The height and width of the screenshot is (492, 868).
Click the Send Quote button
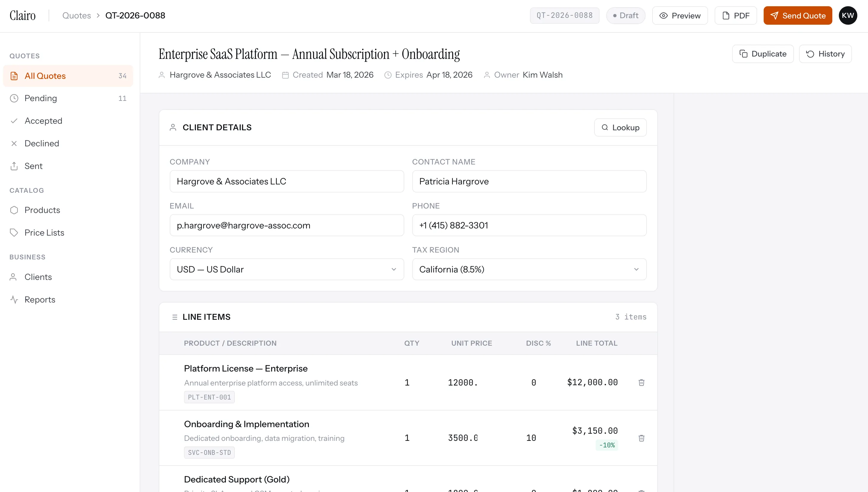coord(798,15)
